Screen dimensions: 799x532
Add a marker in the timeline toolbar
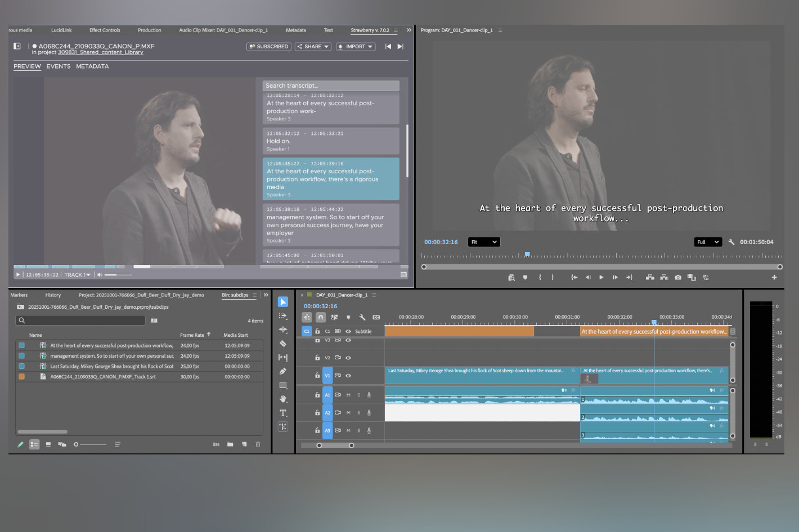(x=348, y=317)
